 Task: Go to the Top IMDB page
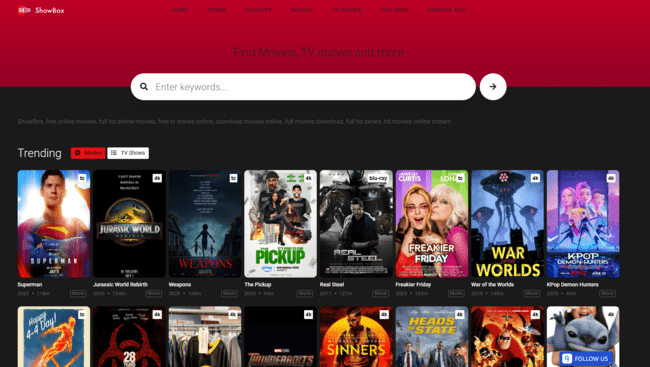tap(394, 10)
